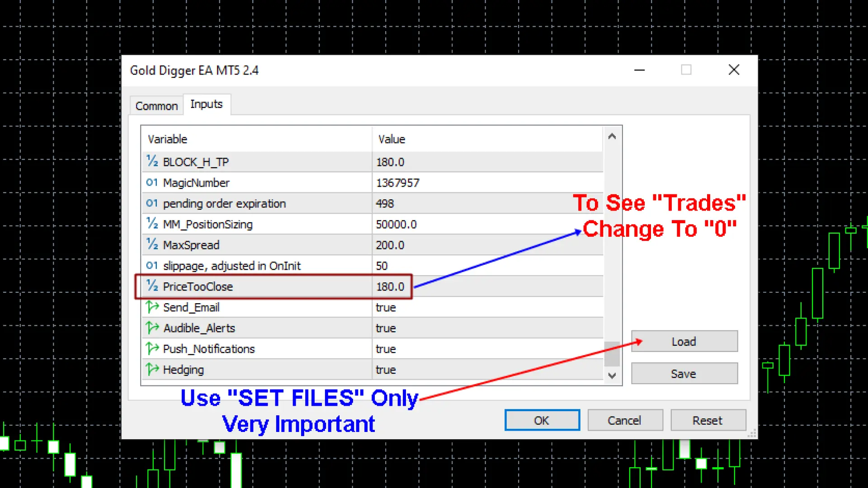The width and height of the screenshot is (868, 488).
Task: Toggle the Audible_Alerts true value
Action: coord(386,328)
